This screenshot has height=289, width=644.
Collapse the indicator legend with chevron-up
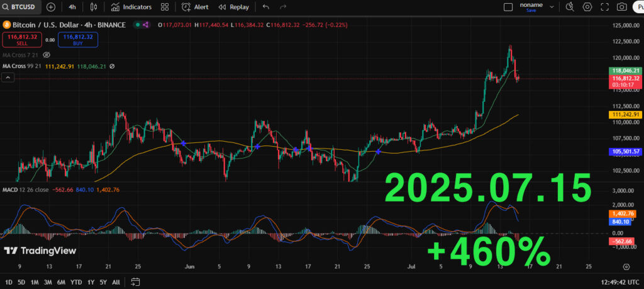point(8,77)
